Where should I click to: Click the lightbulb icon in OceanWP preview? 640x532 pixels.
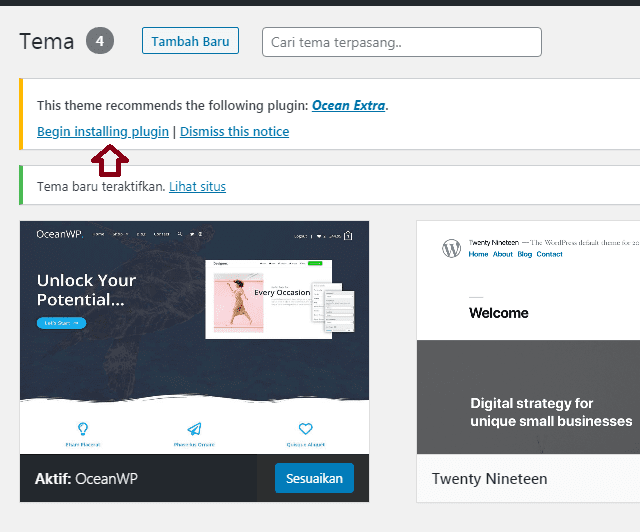click(x=83, y=429)
